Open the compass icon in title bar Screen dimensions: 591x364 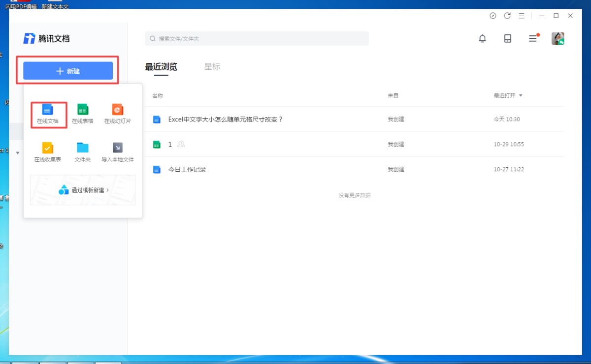[x=492, y=16]
